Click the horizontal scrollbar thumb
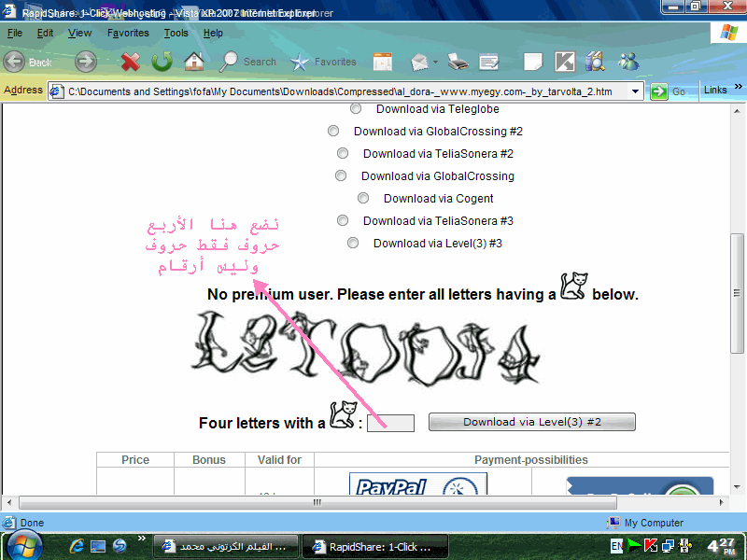Screen dimensions: 747x560 pyautogui.click(x=317, y=502)
